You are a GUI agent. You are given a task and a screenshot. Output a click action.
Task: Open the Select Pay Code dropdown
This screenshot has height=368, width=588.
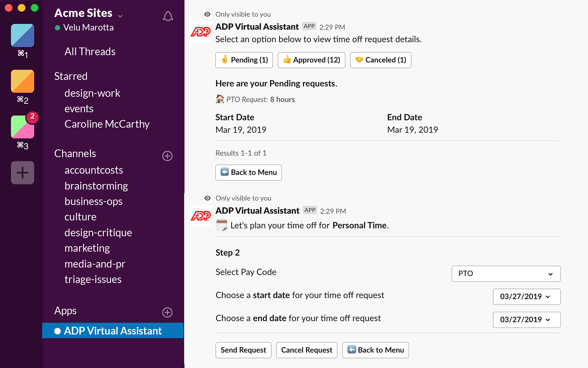point(506,274)
